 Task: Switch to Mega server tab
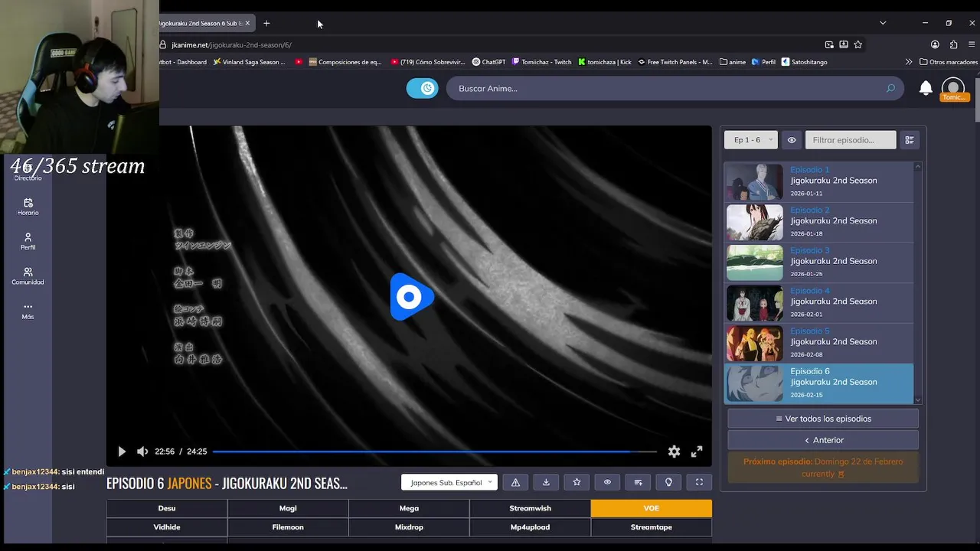[x=409, y=508]
